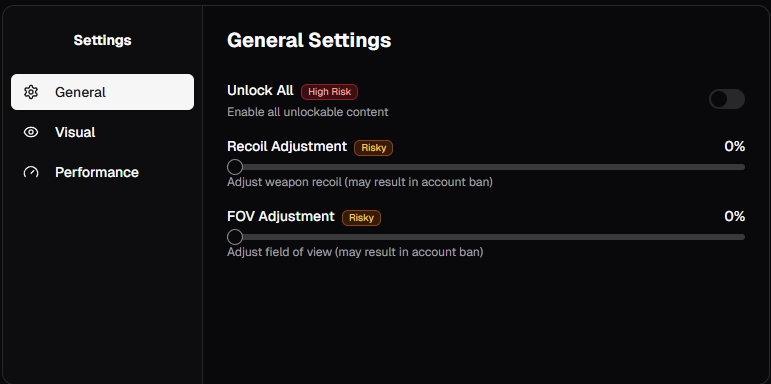
Task: Click the eye icon beside Visual
Action: click(x=31, y=132)
